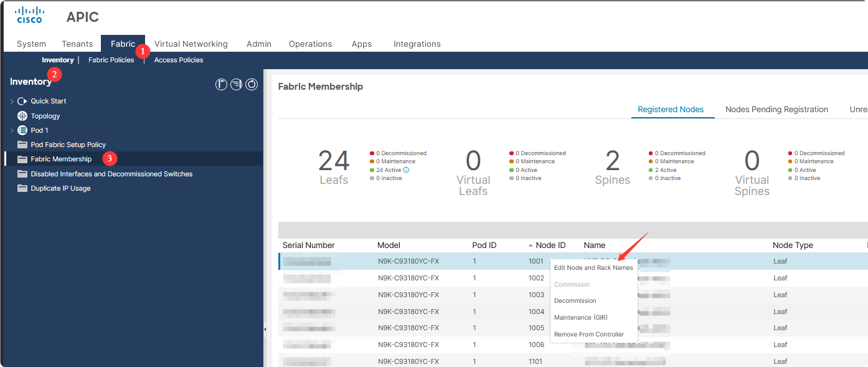Image resolution: width=868 pixels, height=367 pixels.
Task: Click the 24 Active leaf status label
Action: click(x=389, y=169)
